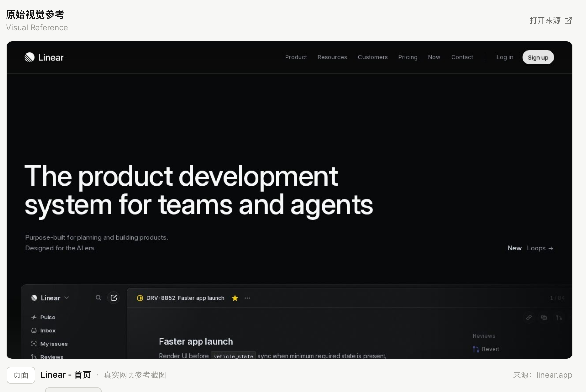Image resolution: width=586 pixels, height=392 pixels.
Task: Select the 页面 tag button
Action: (21, 375)
